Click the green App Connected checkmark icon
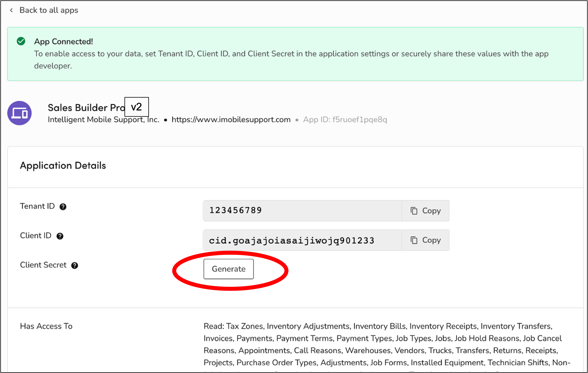Image resolution: width=588 pixels, height=373 pixels. click(x=21, y=41)
